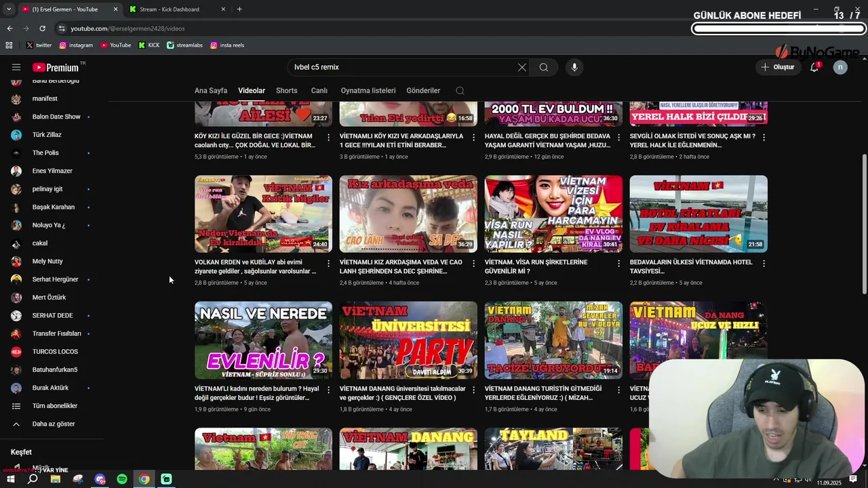
Task: Open the Shorts channel tab
Action: 287,91
